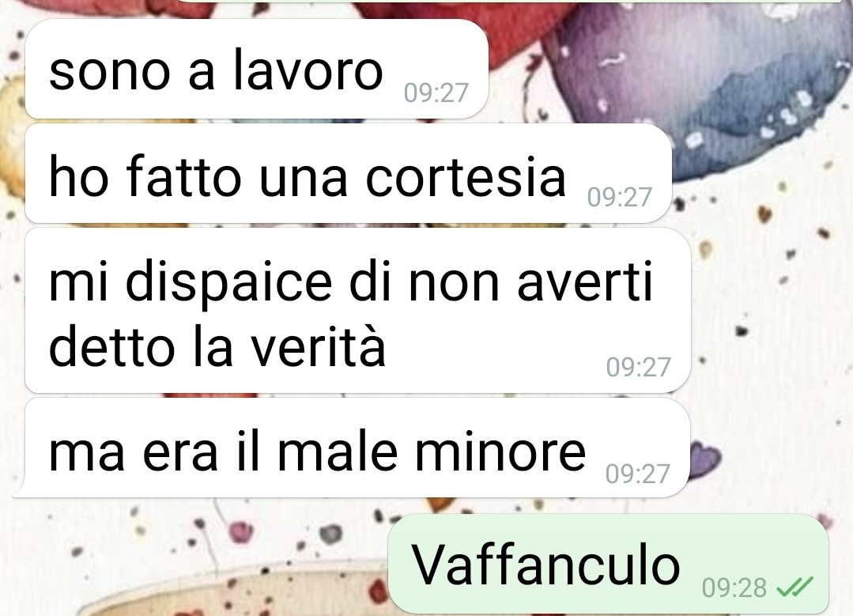The width and height of the screenshot is (853, 616).
Task: Click the misspelled word "dispaice"
Action: pyautogui.click(x=228, y=285)
